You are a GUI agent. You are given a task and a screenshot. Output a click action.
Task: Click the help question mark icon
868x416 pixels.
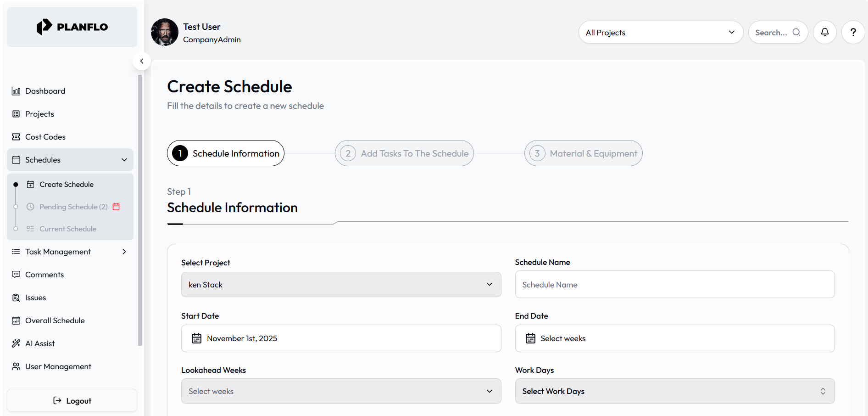pos(853,32)
